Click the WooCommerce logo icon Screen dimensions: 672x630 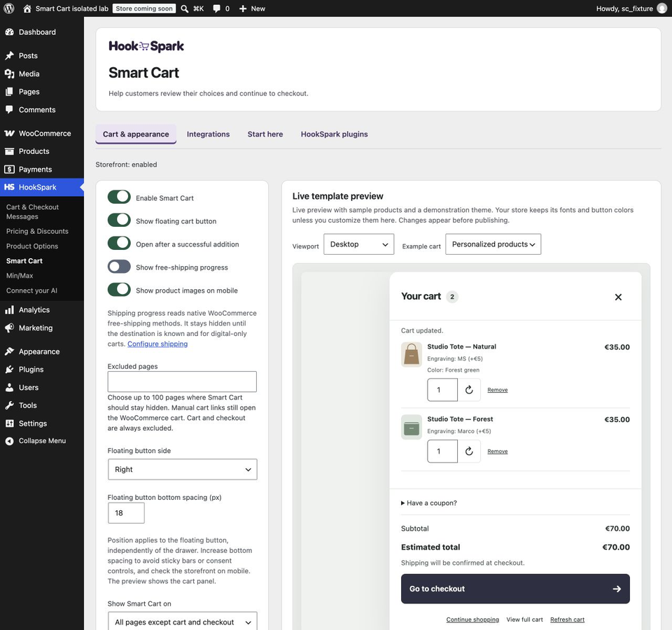tap(9, 133)
